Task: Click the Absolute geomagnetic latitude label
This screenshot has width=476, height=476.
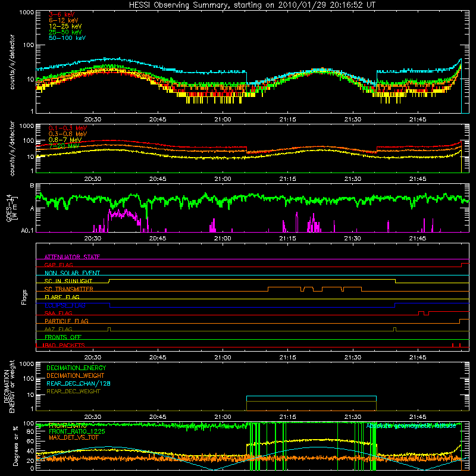Action: click(x=411, y=426)
